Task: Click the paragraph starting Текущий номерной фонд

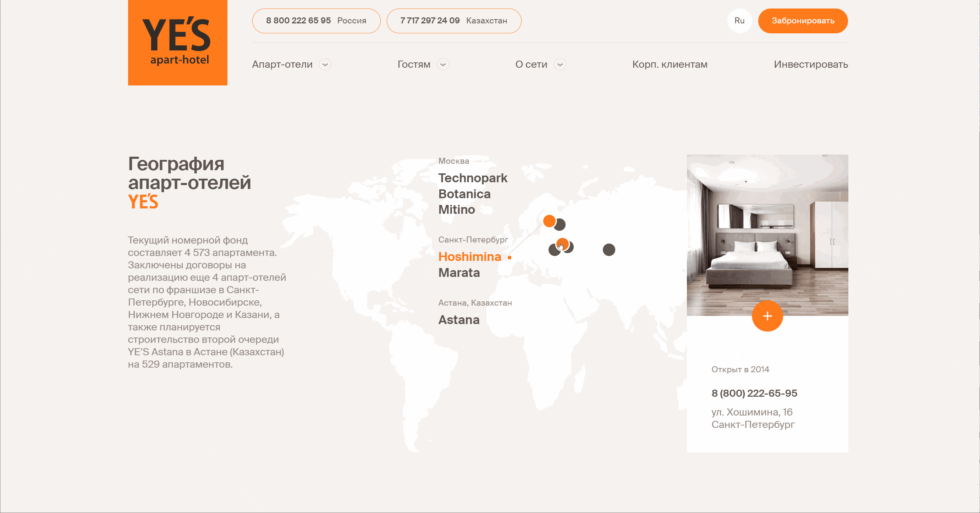Action: pyautogui.click(x=207, y=302)
